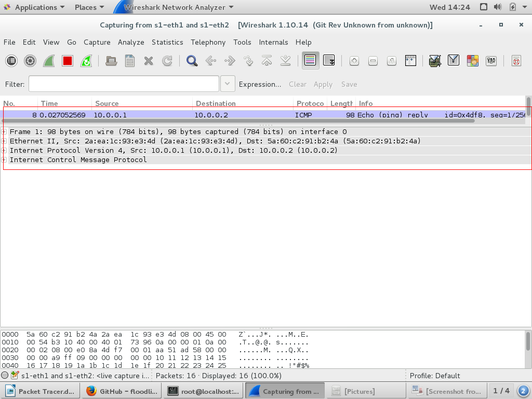The height and width of the screenshot is (399, 532).
Task: Open the Tools menu
Action: [242, 42]
